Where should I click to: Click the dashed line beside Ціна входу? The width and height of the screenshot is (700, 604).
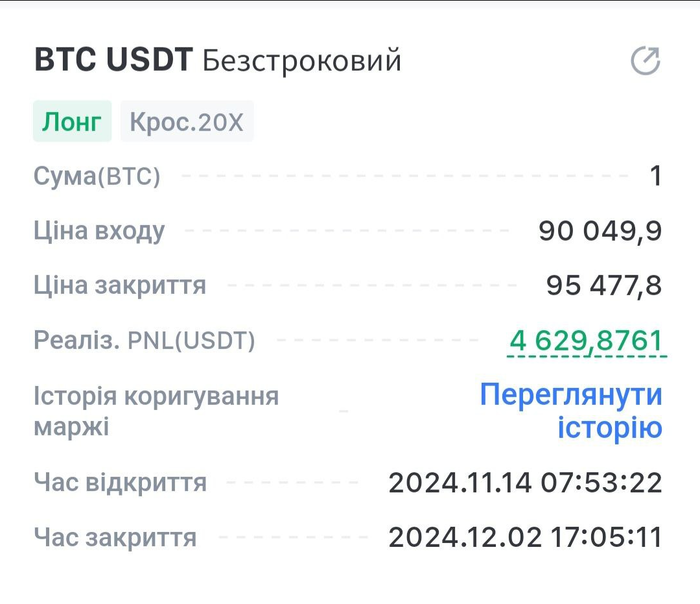[348, 232]
